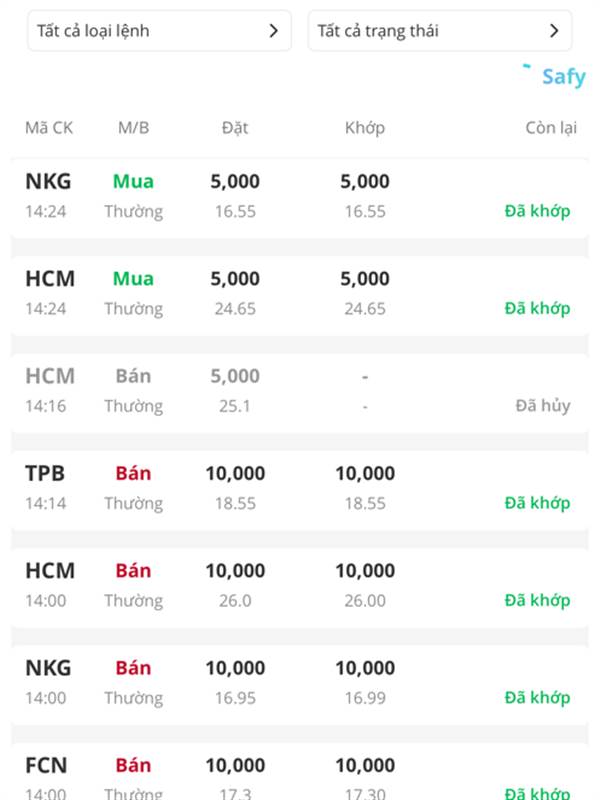Tap 'Đã khớp' status on the TPB order
The height and width of the screenshot is (800, 600).
pyautogui.click(x=537, y=503)
